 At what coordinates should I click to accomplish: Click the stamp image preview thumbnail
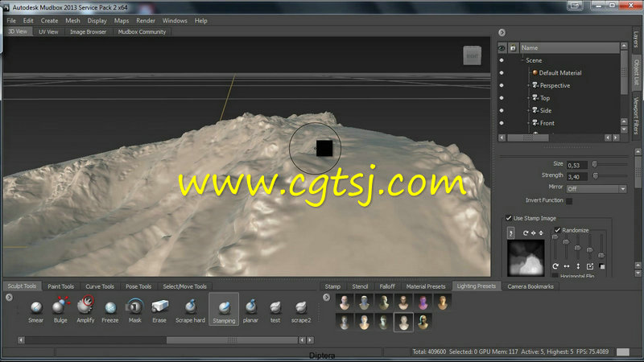(526, 257)
